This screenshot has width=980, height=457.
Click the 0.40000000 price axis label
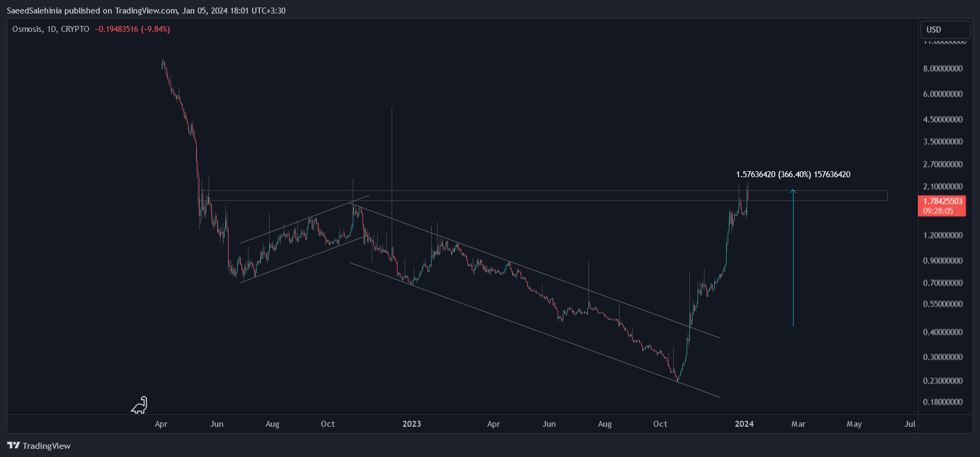coord(943,332)
